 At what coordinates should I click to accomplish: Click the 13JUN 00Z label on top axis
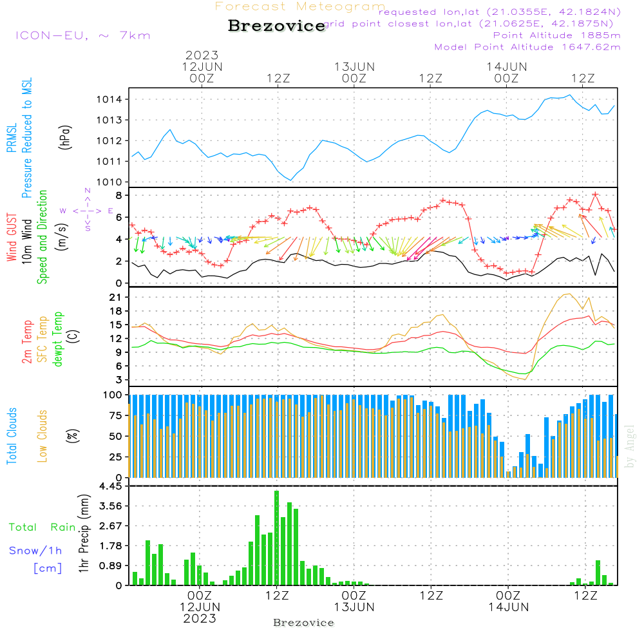point(354,72)
